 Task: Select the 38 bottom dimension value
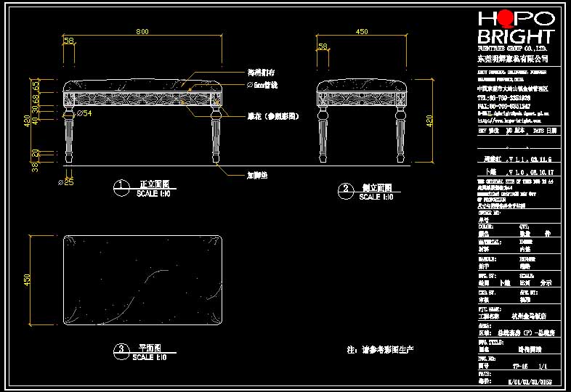[35, 167]
